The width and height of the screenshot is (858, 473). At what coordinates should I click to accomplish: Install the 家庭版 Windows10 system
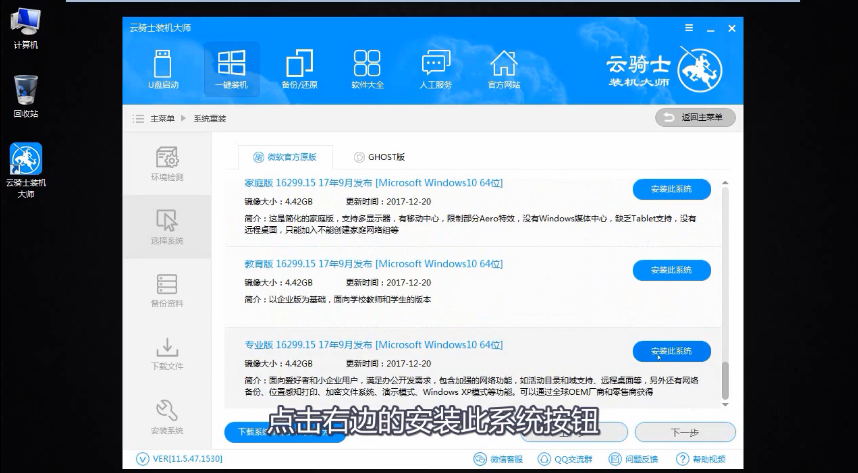point(671,189)
